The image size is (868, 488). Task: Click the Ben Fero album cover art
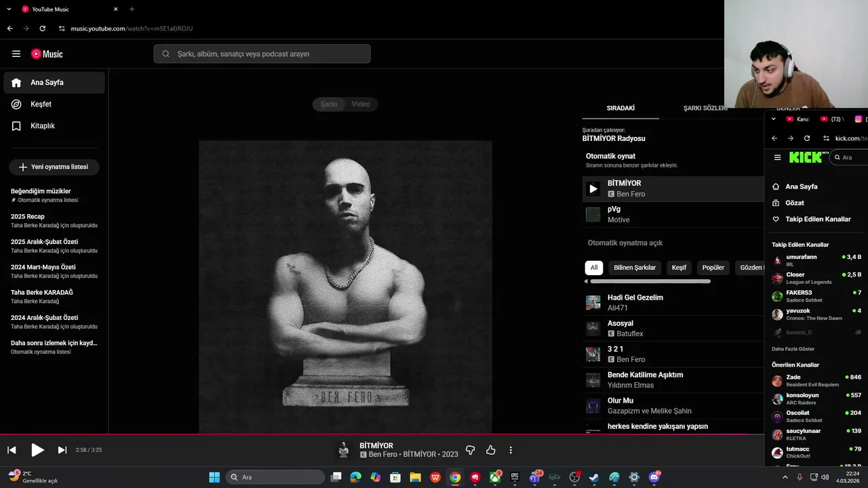(x=345, y=287)
